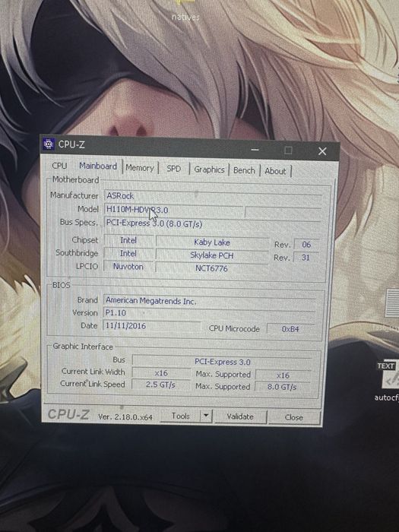
Task: Open the Memory tab
Action: 140,168
